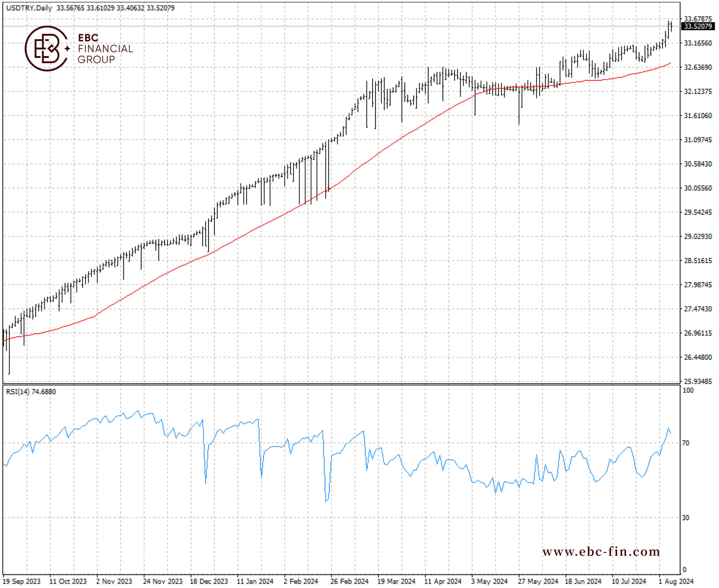Click the 32.63690 price axis label
The height and width of the screenshot is (588, 719).
click(x=698, y=67)
